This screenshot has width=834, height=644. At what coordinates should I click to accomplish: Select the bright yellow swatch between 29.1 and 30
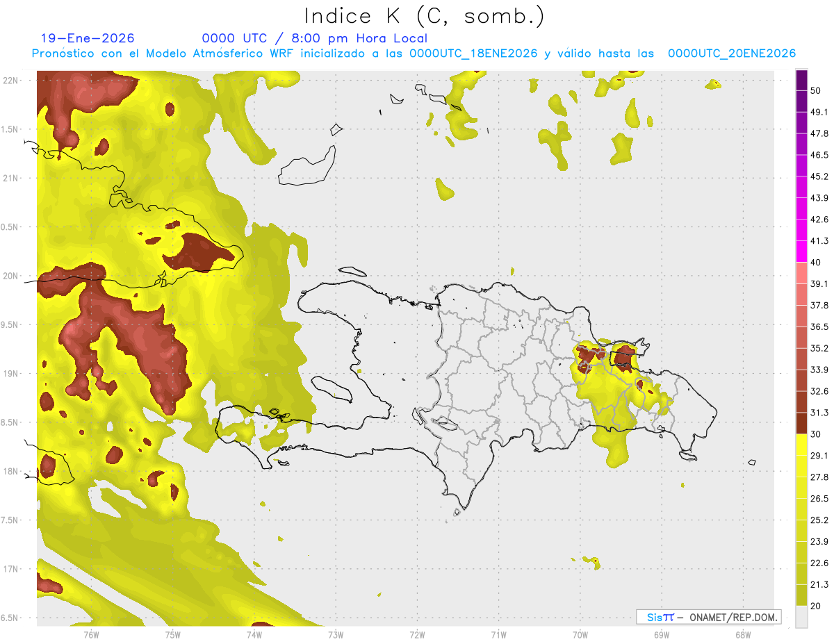coord(801,445)
